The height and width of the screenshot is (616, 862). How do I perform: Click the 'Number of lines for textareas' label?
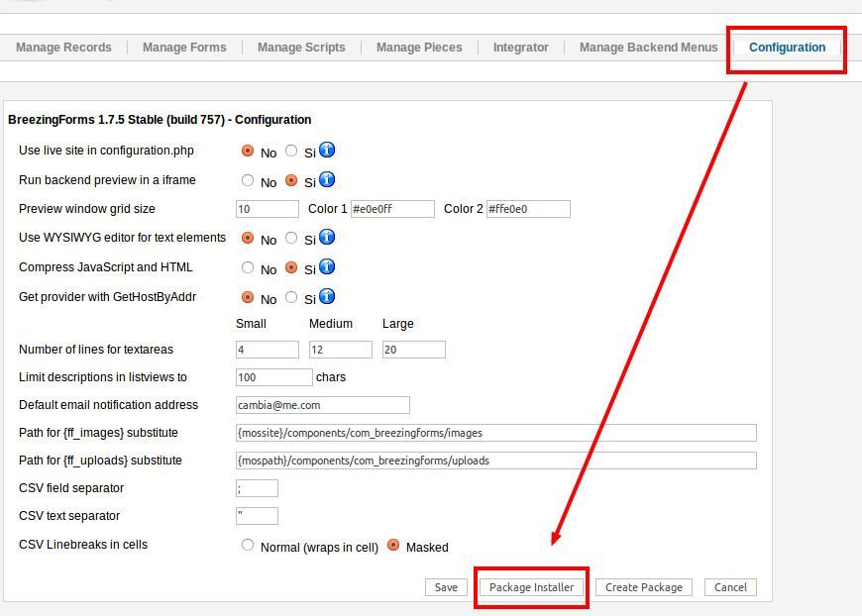[x=96, y=350]
